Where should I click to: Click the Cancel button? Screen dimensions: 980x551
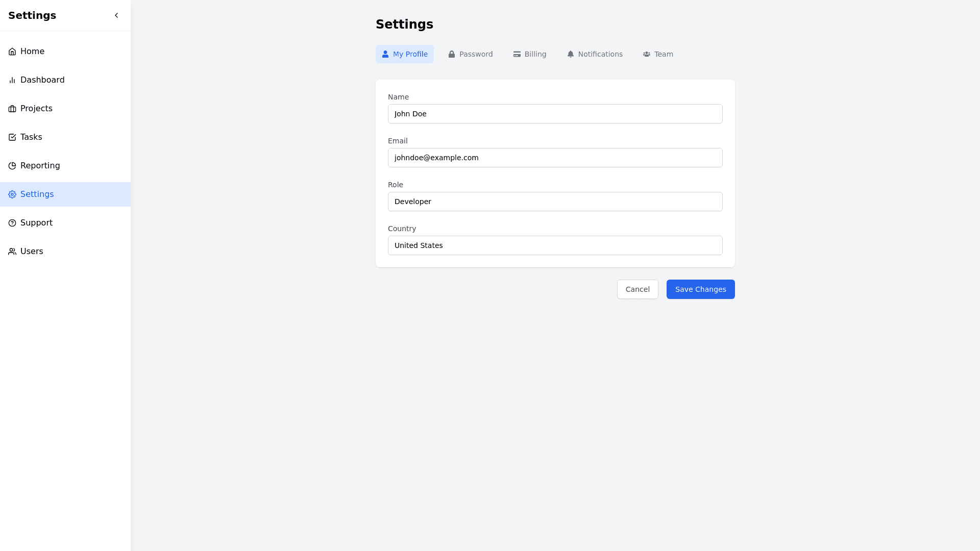[637, 289]
